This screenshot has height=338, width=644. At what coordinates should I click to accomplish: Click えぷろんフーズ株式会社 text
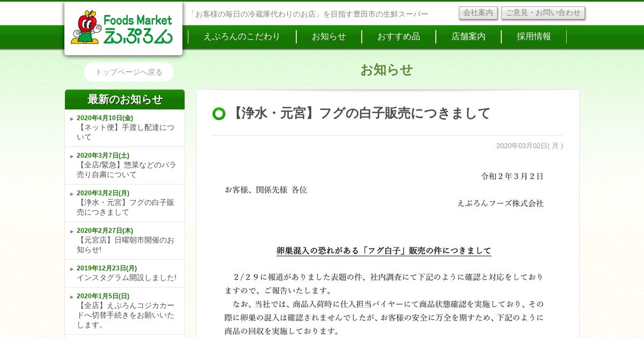pos(501,203)
